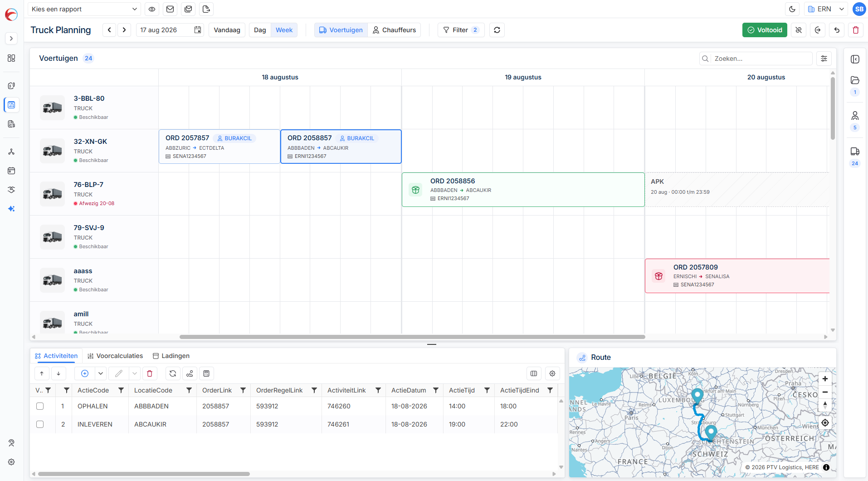Click the refresh planning icon next to Filter

point(497,30)
